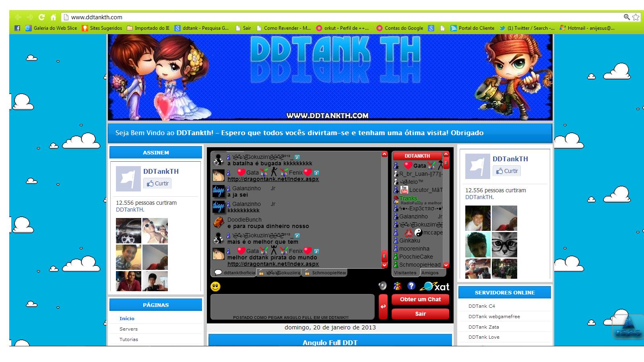Click the browser forward arrow
Image resolution: width=644 pixels, height=362 pixels.
(30, 17)
